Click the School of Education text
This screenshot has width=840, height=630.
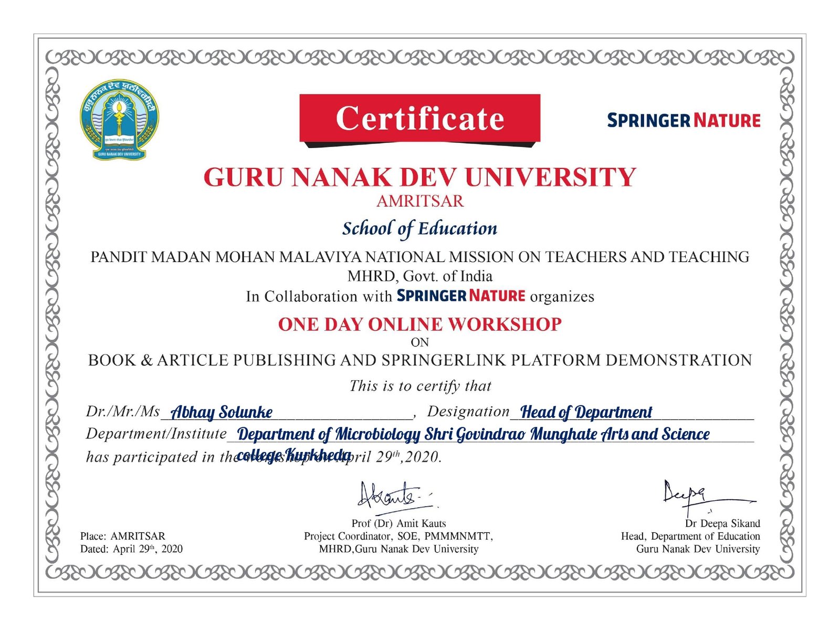coord(419,228)
